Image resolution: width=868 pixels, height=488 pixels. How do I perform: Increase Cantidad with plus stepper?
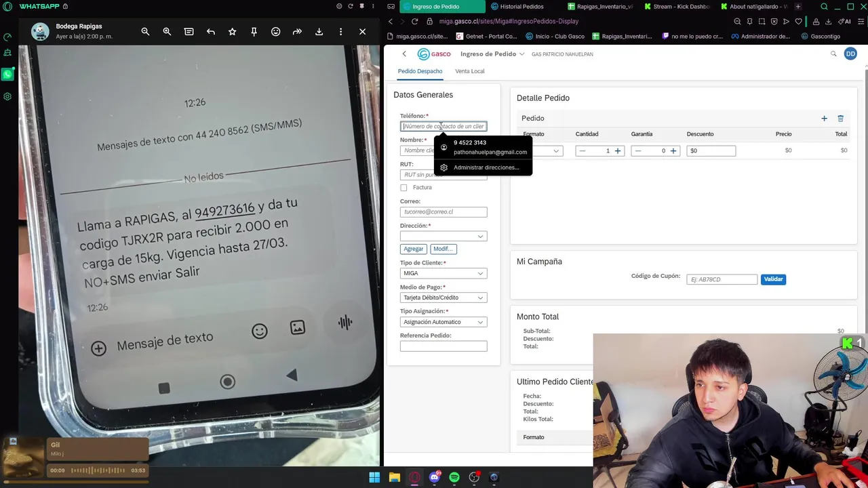click(617, 151)
